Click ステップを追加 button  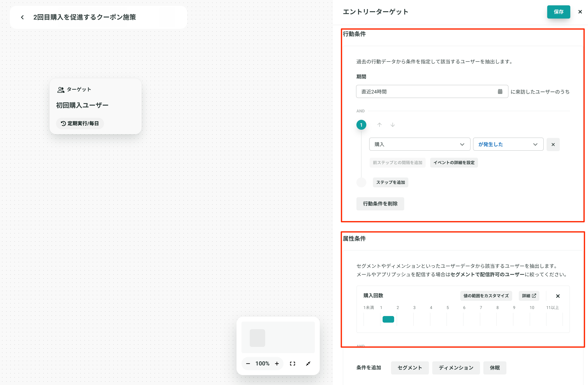point(390,182)
